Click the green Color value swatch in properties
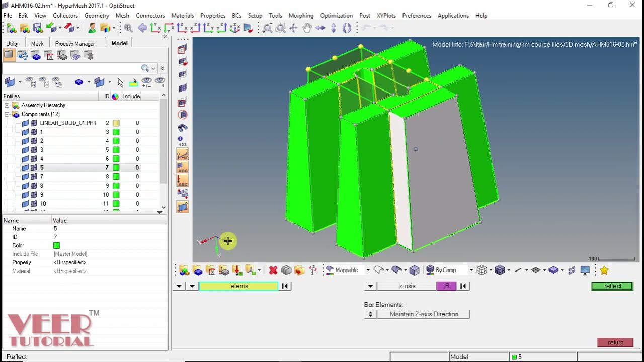 click(x=56, y=246)
